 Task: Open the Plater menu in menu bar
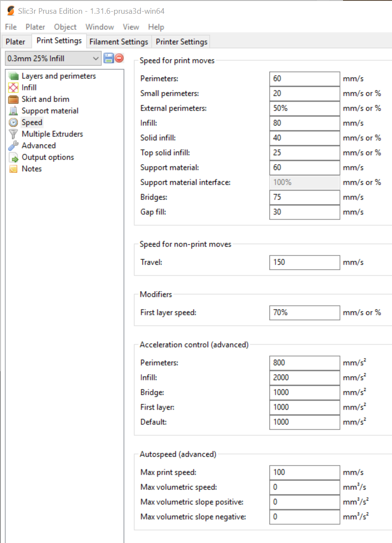[35, 27]
